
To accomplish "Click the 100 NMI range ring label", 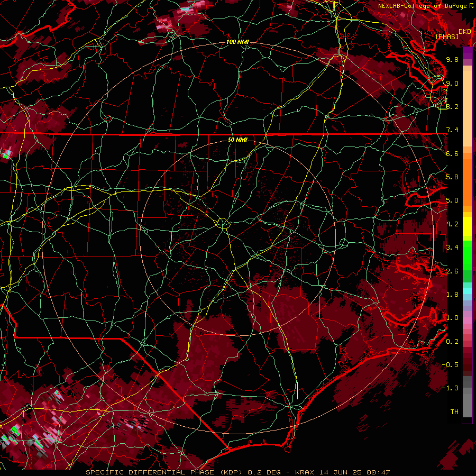I will [x=237, y=42].
